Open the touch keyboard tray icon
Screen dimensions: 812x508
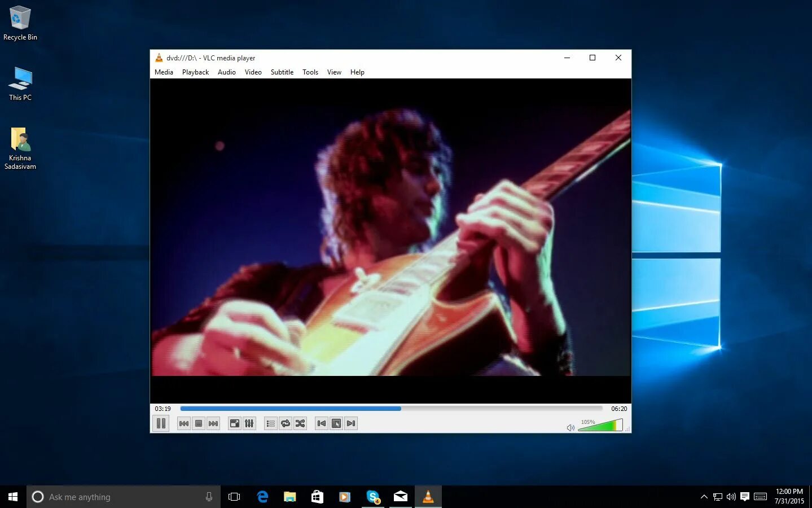[x=760, y=497]
